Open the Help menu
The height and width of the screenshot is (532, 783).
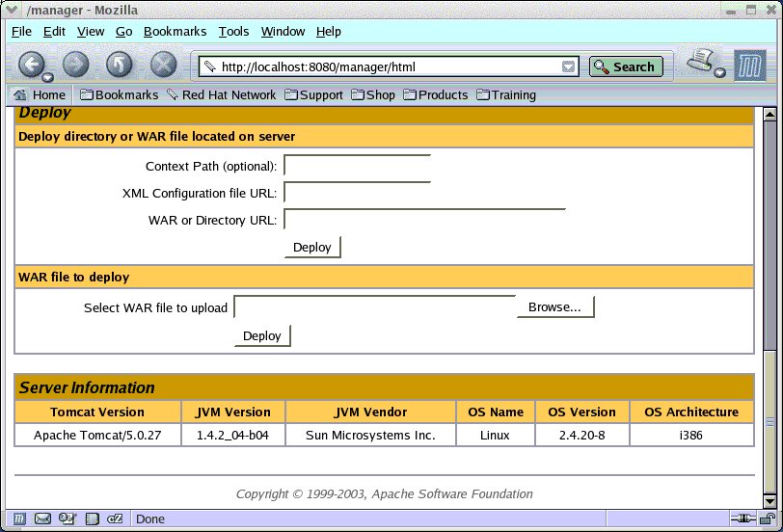coord(328,32)
